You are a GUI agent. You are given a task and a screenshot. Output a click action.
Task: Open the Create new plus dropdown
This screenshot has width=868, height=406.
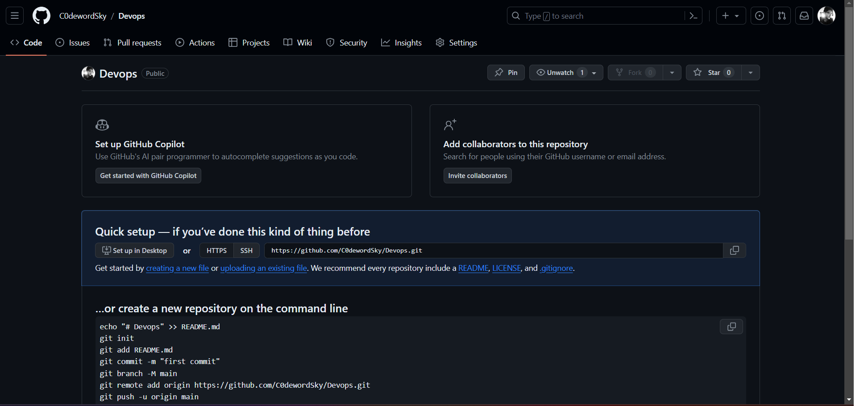point(731,16)
